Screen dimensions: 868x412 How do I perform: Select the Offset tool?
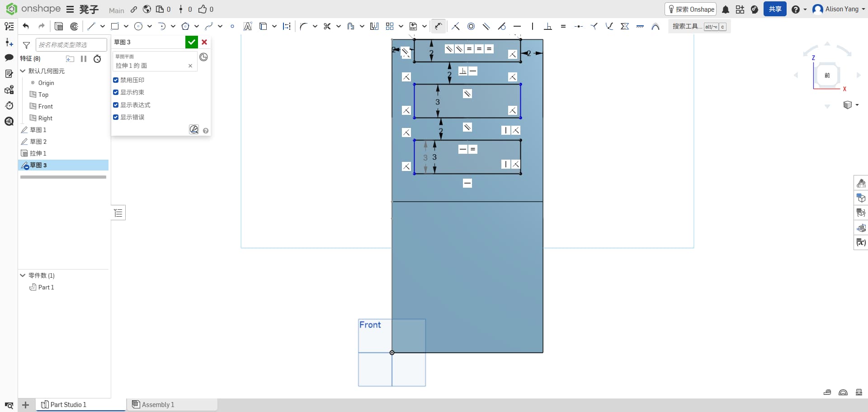pos(351,26)
